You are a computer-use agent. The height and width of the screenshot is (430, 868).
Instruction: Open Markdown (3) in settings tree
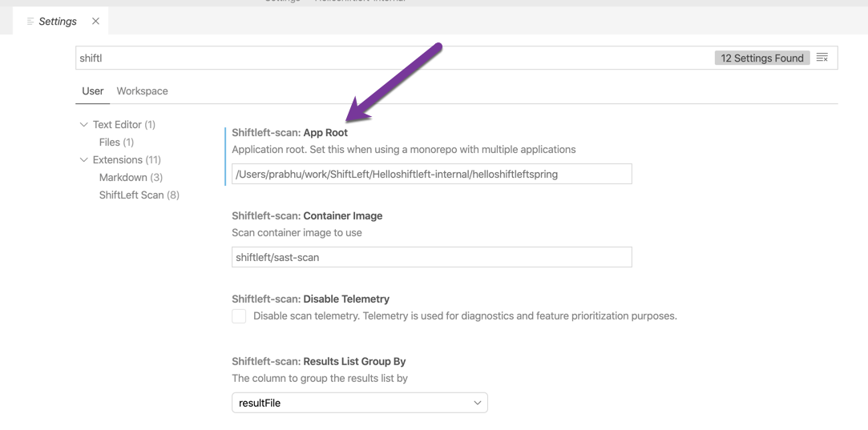tap(131, 178)
